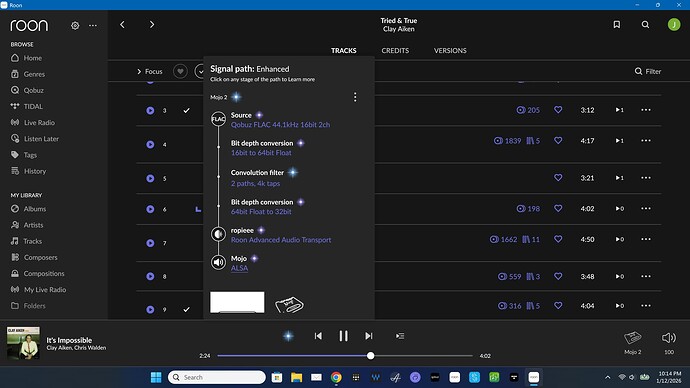Click 16bit to 64bit Float stage
The image size is (690, 388).
pos(261,153)
